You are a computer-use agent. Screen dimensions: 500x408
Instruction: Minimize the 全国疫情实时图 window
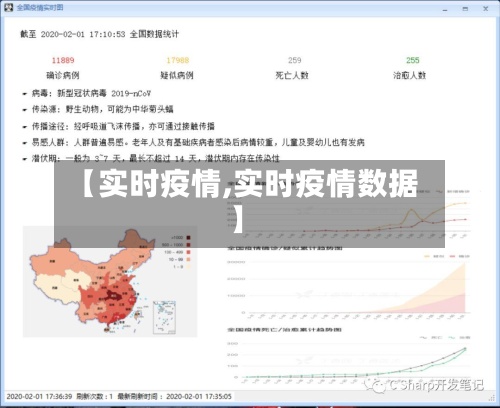tap(445, 10)
